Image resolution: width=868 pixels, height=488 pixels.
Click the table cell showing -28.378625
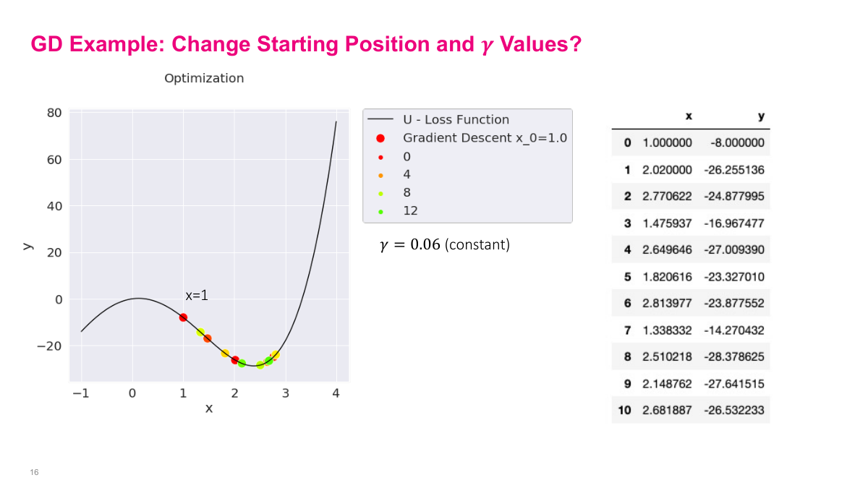[x=733, y=357]
